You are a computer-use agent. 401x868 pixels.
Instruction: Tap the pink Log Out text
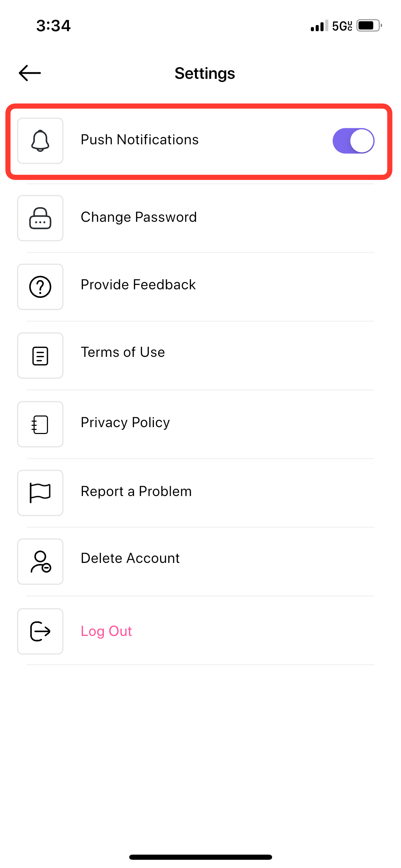coord(106,631)
